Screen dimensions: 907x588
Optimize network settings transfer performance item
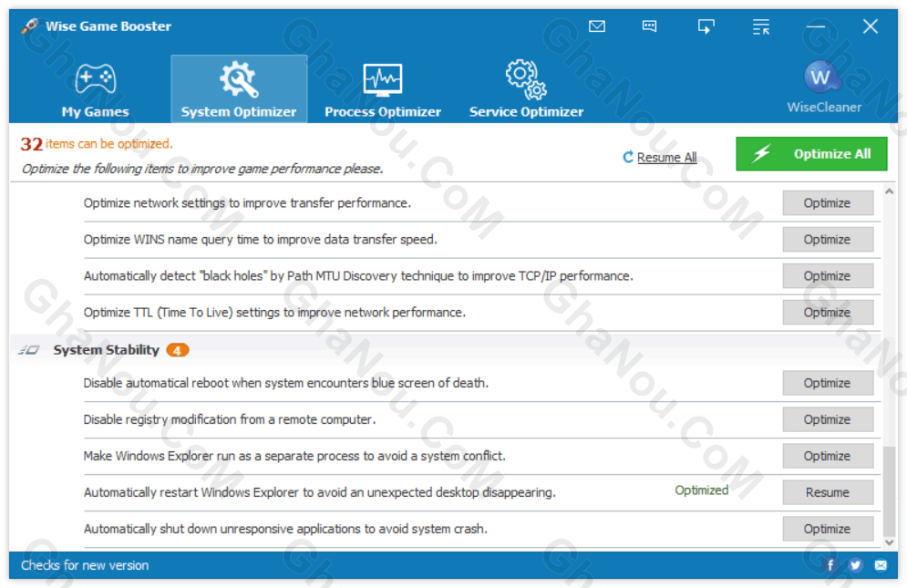coord(828,203)
